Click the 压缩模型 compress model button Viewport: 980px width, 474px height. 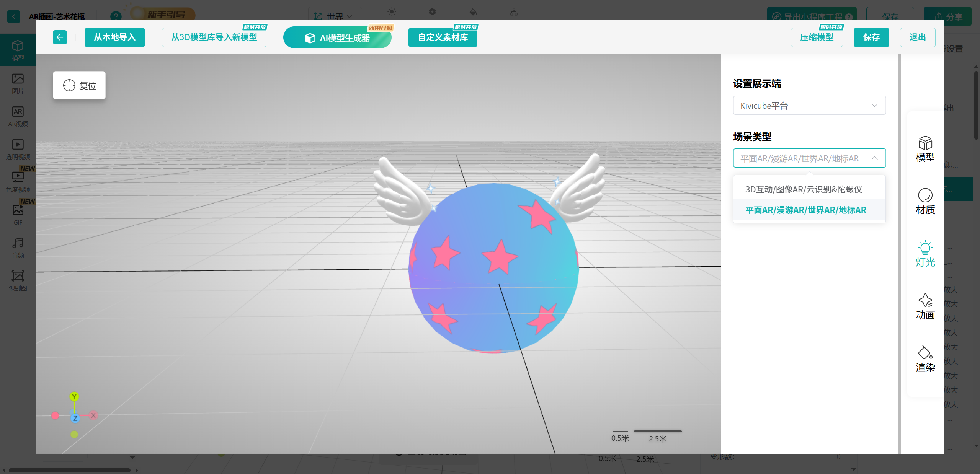(817, 37)
